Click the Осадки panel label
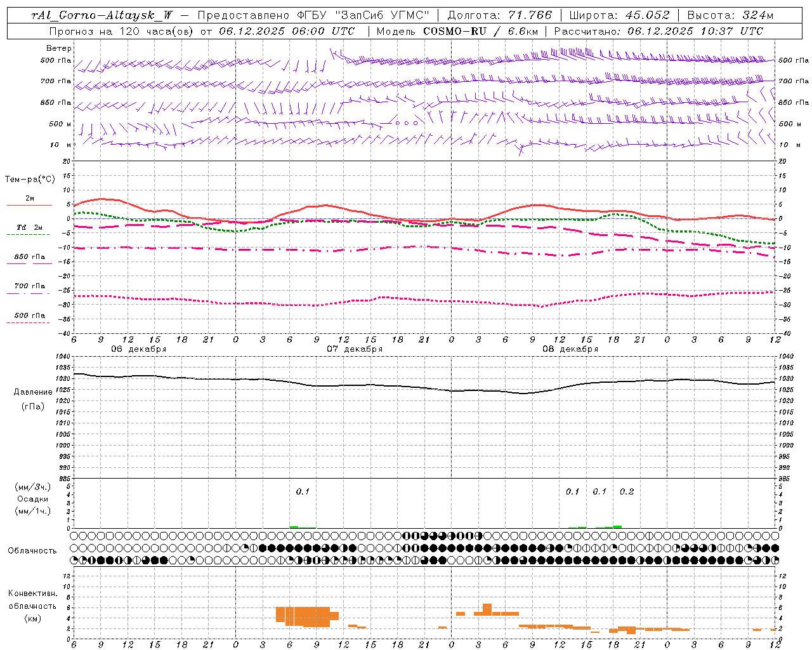 [x=33, y=499]
